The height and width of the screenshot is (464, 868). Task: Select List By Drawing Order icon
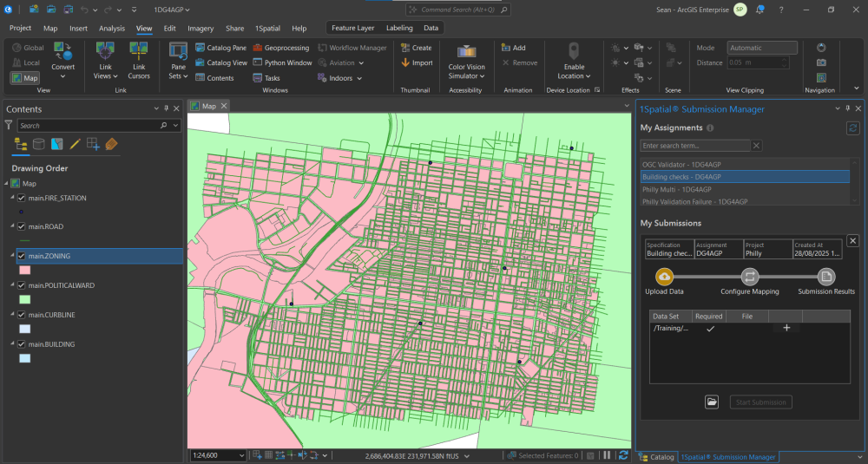pyautogui.click(x=21, y=144)
